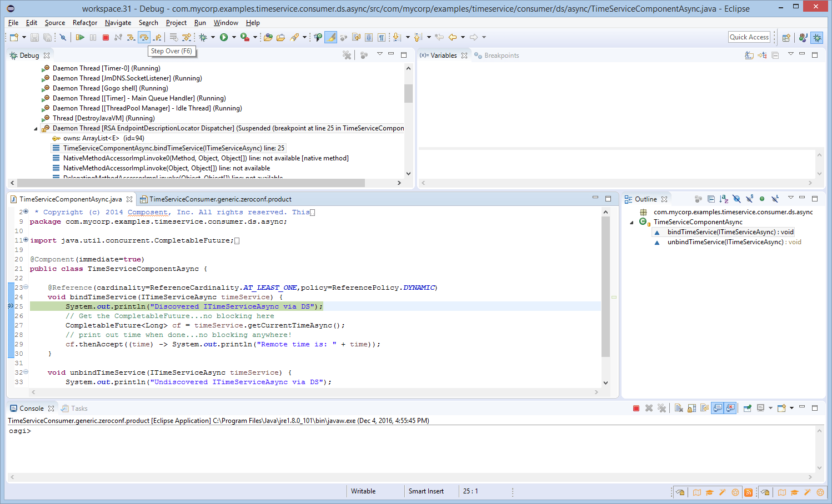Click the Resume debug icon
The width and height of the screenshot is (832, 504).
[x=80, y=37]
